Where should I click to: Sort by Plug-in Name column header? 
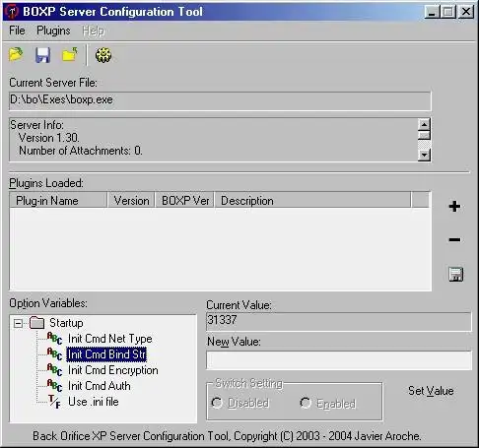(58, 200)
